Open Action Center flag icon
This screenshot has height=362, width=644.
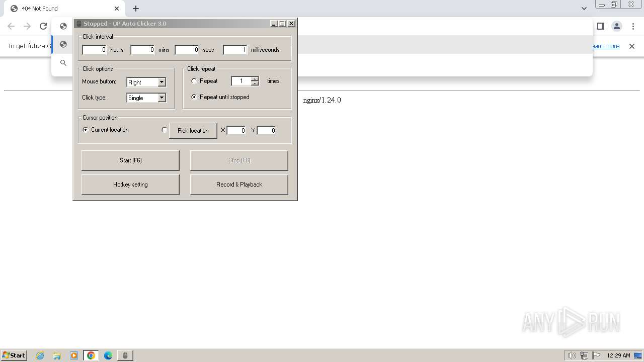click(596, 355)
